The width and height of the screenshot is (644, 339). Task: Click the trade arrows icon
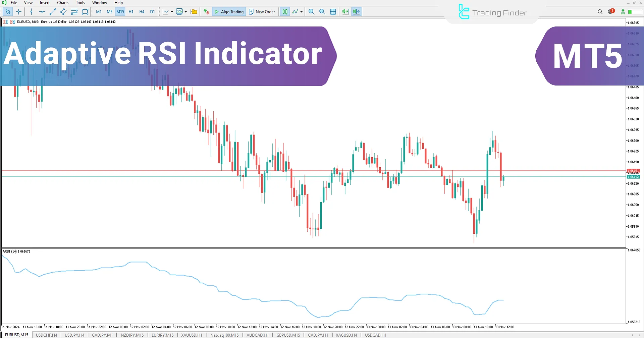coord(206,12)
